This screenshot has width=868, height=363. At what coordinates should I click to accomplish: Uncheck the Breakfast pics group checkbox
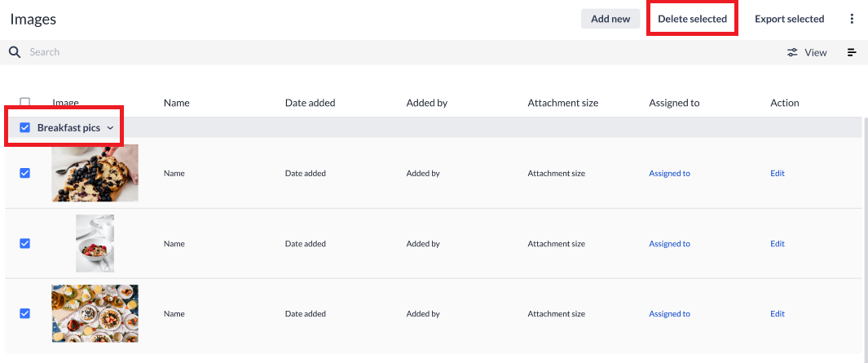[25, 127]
